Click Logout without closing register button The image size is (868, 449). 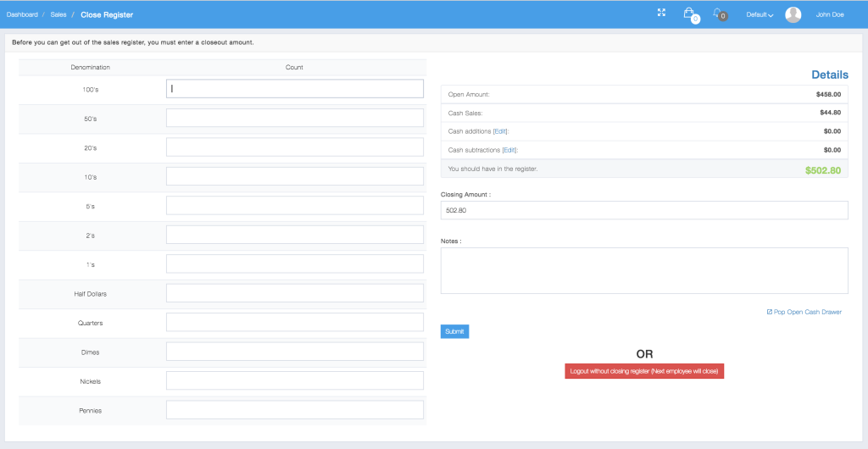click(644, 371)
